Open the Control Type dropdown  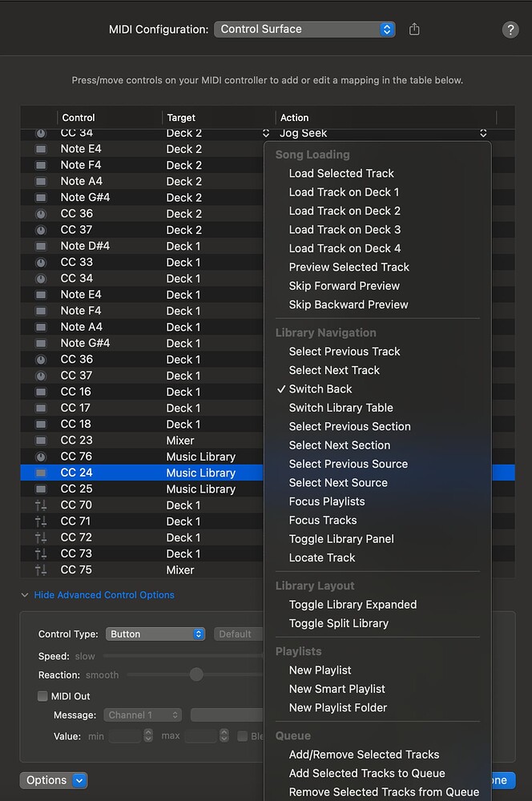(x=155, y=634)
